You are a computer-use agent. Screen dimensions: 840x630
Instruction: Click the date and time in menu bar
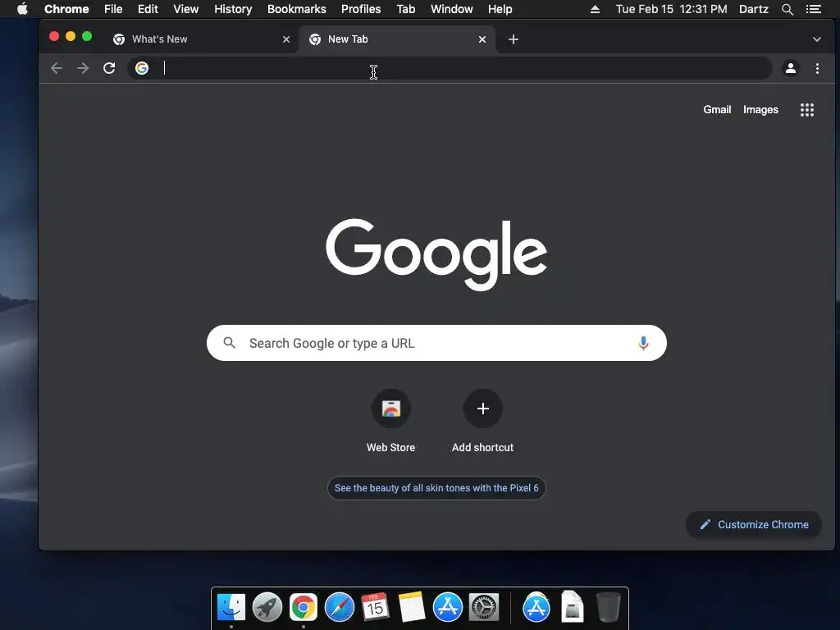[671, 9]
